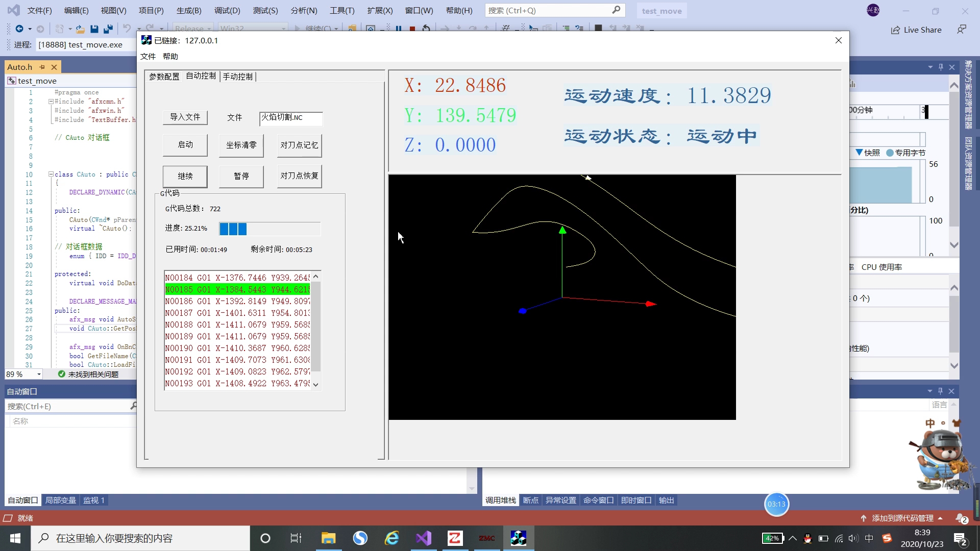This screenshot has height=551, width=980.
Task: Select G-code line N00188 in the list
Action: (x=237, y=324)
